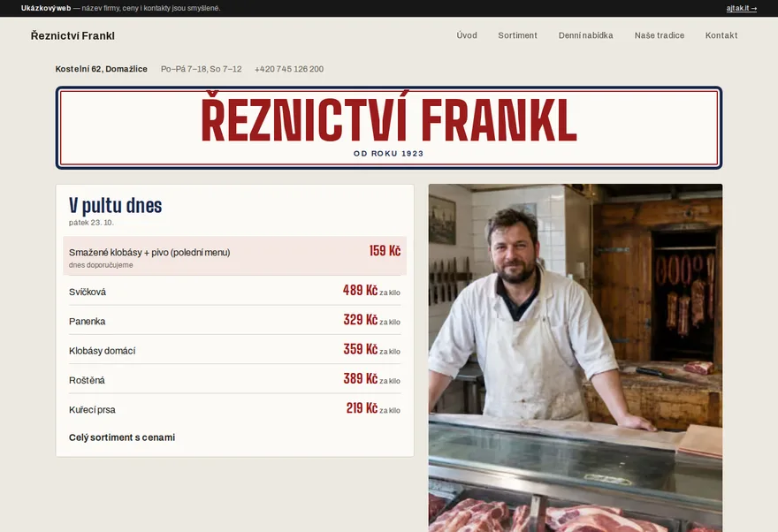This screenshot has width=778, height=532.
Task: Click the Řeznictví Frankl site logo text
Action: point(72,35)
